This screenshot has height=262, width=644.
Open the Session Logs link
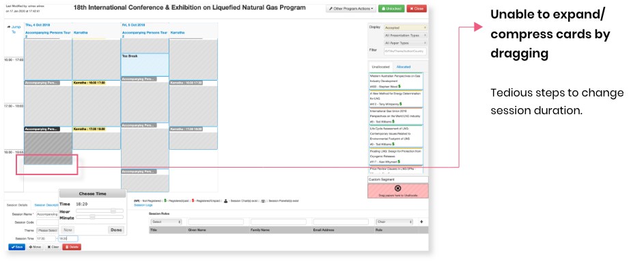click(143, 205)
